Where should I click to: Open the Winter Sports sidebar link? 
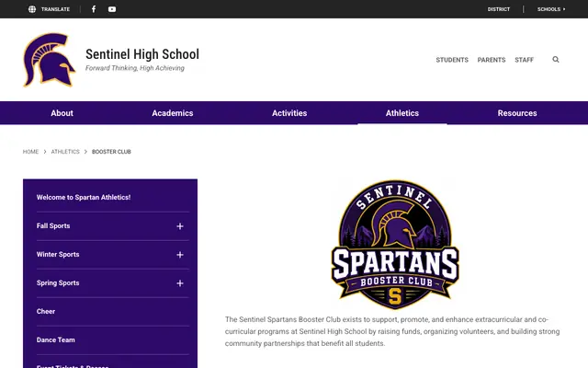58,254
